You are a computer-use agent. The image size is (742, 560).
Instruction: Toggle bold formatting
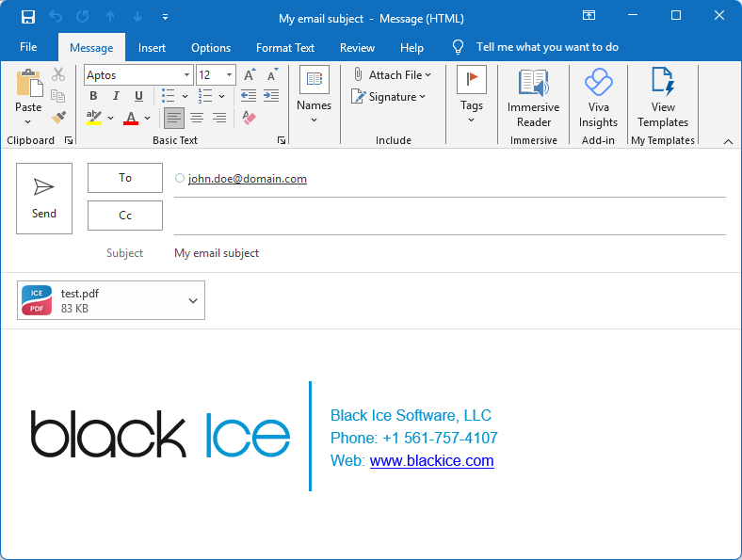[x=93, y=96]
